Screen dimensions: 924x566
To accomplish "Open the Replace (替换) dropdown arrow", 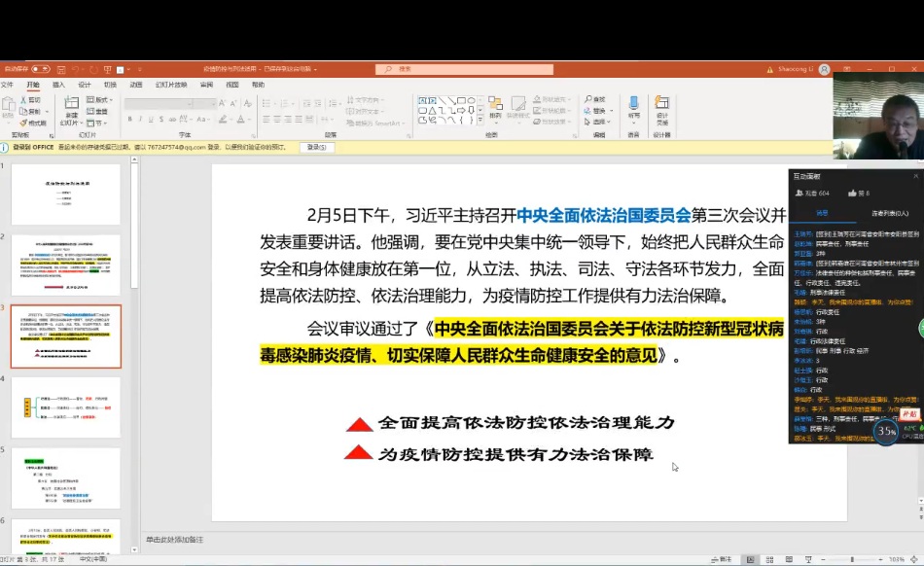I will coord(612,111).
